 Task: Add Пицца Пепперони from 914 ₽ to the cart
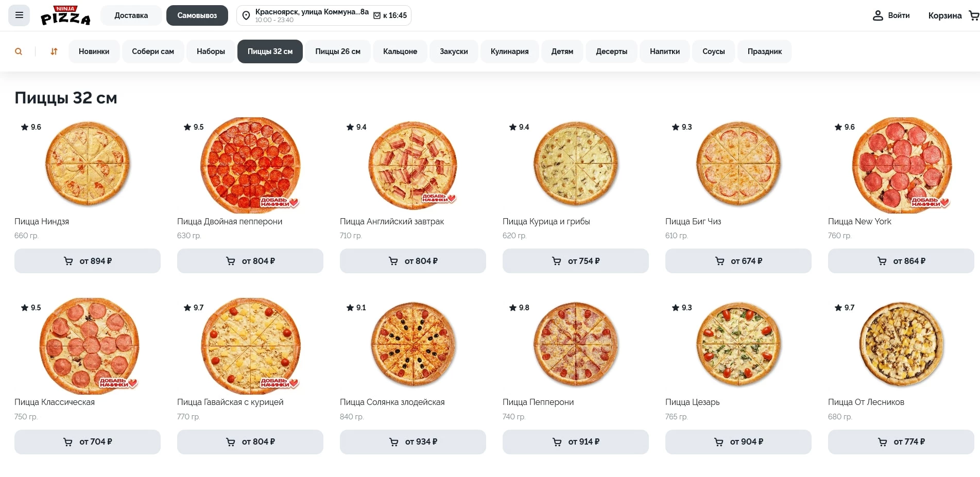575,441
